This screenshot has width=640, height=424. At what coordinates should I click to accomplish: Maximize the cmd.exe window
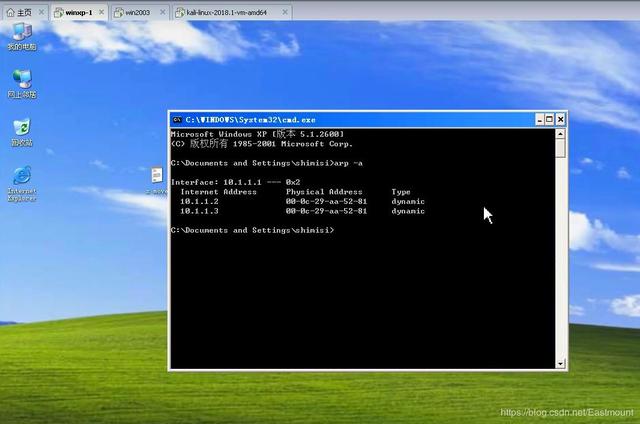tap(549, 120)
